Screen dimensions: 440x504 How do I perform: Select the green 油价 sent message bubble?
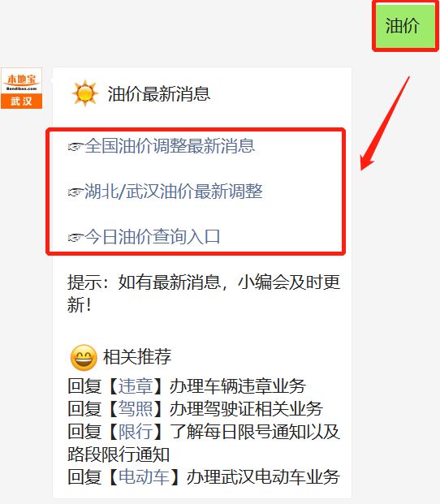coord(405,26)
